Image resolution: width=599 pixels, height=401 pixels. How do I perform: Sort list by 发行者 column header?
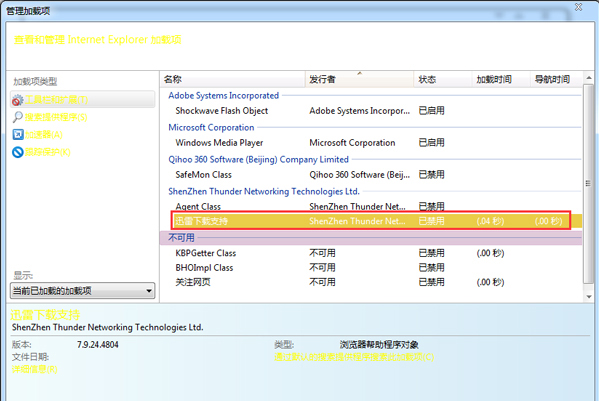pos(359,79)
